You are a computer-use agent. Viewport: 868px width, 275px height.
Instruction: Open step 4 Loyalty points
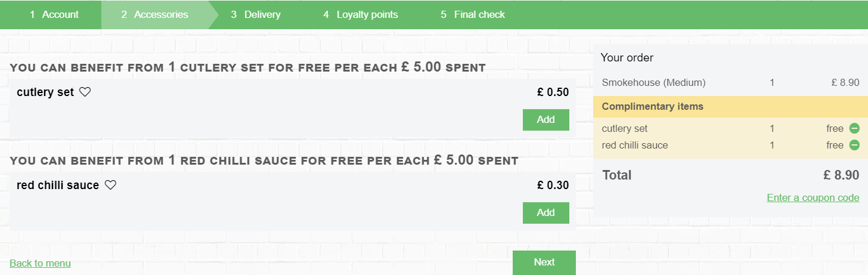(x=360, y=14)
